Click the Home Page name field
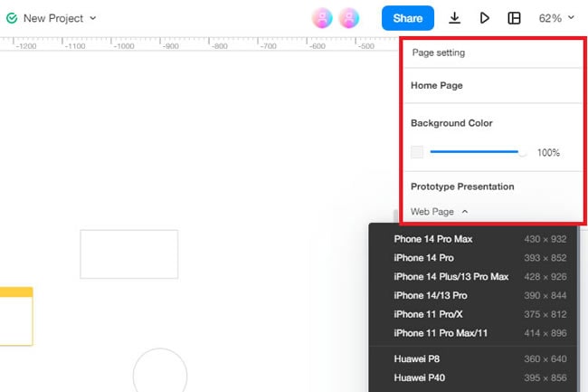Viewport: 588px width, 392px height. pyautogui.click(x=493, y=85)
